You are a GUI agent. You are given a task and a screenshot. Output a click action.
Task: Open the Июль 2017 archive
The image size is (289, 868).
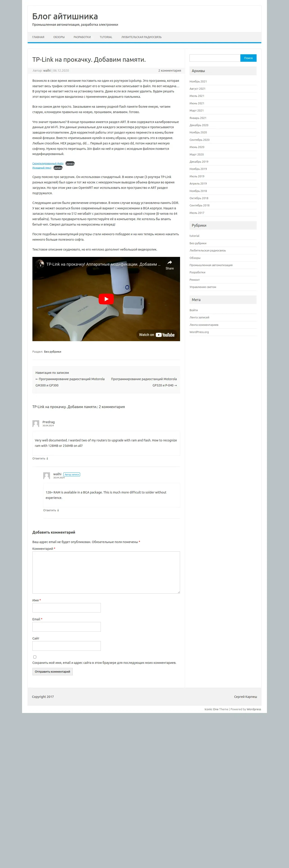point(197,213)
